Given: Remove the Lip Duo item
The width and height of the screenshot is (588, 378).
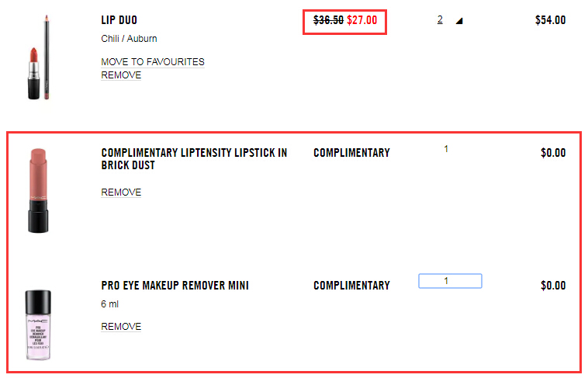Looking at the screenshot, I should click(121, 75).
